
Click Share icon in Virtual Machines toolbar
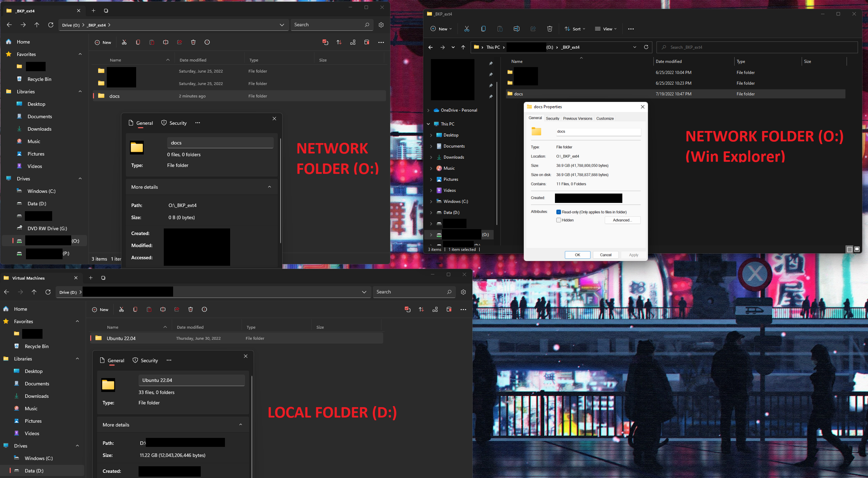(x=177, y=309)
